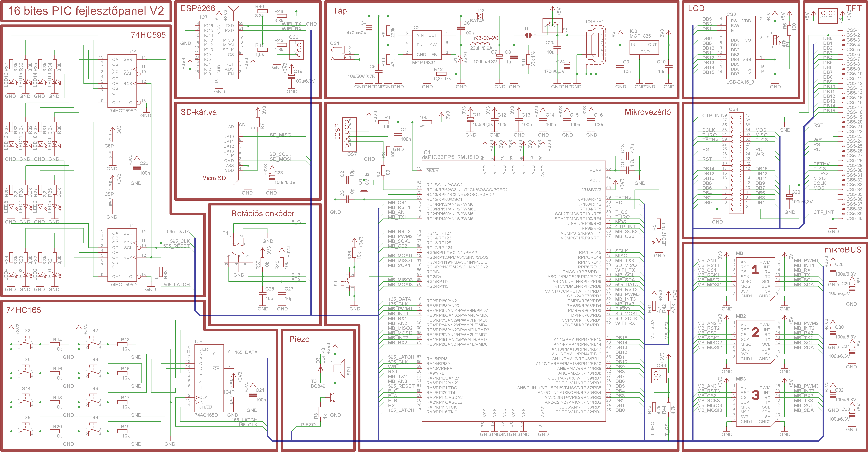868x452 pixels.
Task: Click the E_G net label in encoder block
Action: point(296,222)
